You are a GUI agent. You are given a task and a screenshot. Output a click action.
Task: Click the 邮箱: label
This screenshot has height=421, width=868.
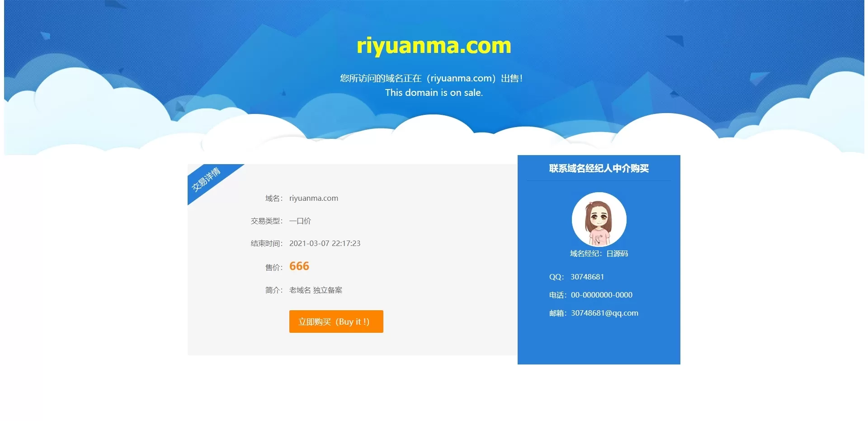558,313
